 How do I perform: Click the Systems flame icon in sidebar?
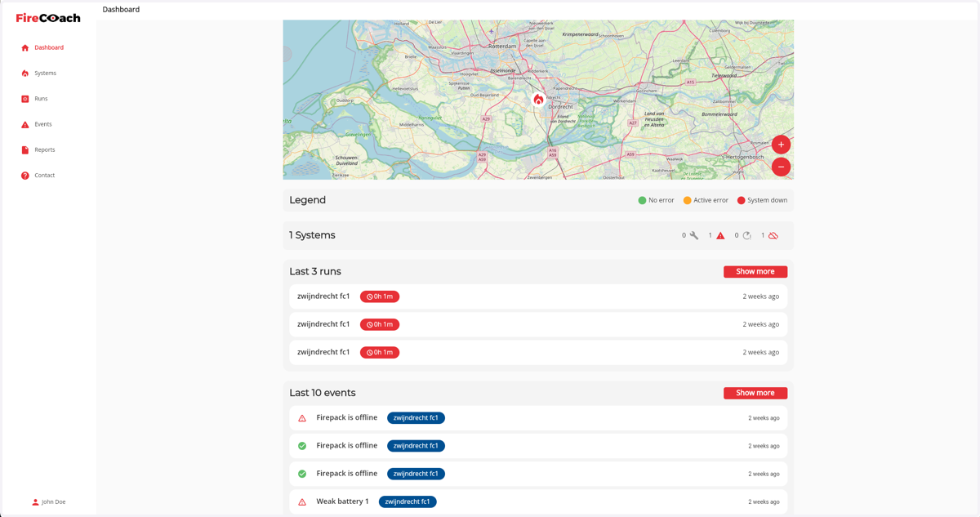click(x=25, y=74)
